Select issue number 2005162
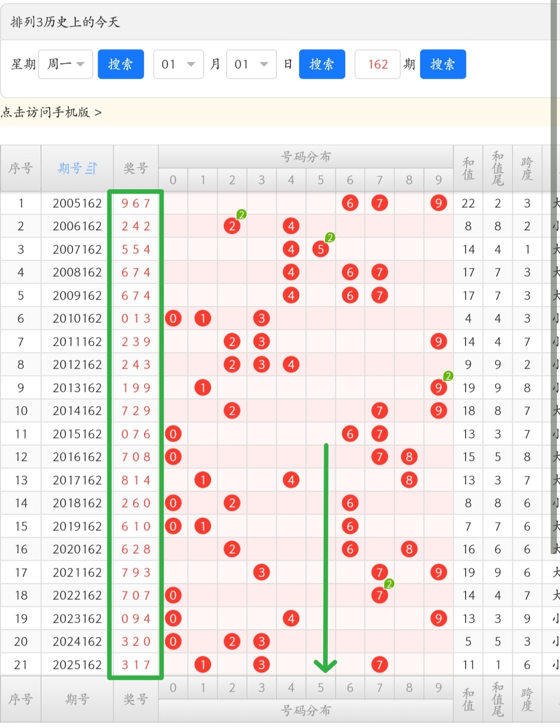 pos(77,203)
